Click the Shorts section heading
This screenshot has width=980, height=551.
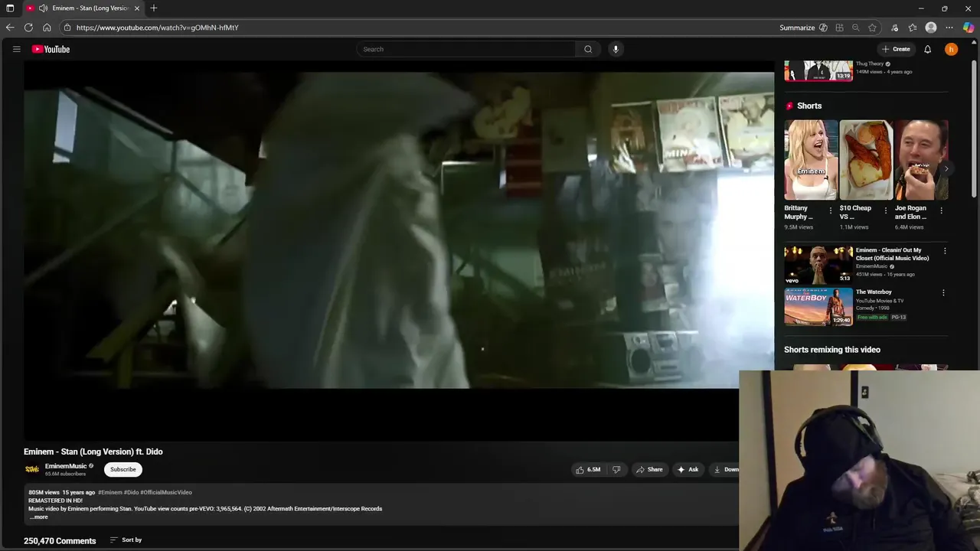[809, 106]
